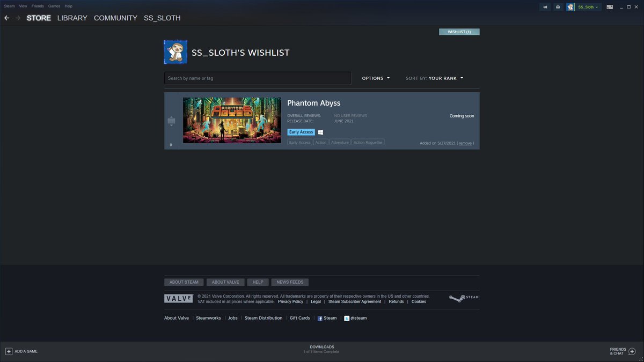
Task: Open the SS_Sloth account dropdown
Action: 588,7
